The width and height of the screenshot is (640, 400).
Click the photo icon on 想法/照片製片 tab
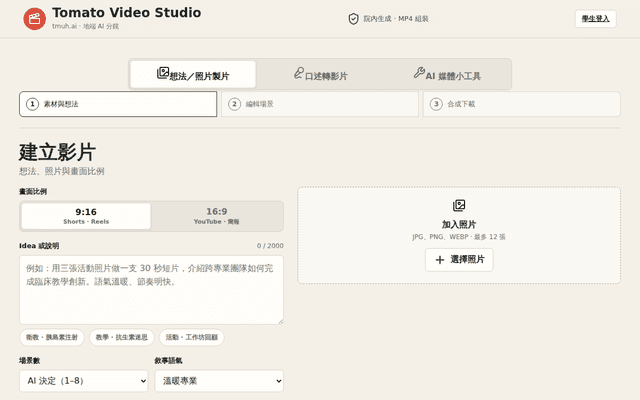click(163, 73)
